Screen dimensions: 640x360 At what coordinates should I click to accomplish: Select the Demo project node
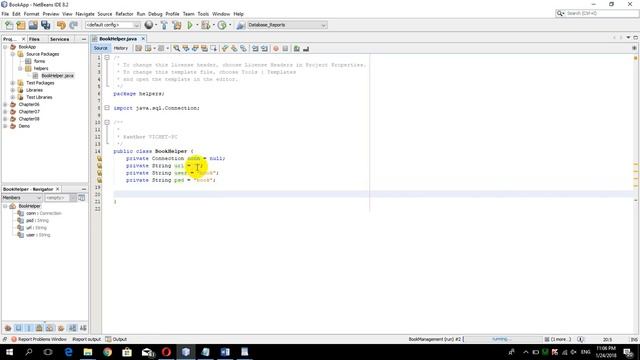point(24,126)
